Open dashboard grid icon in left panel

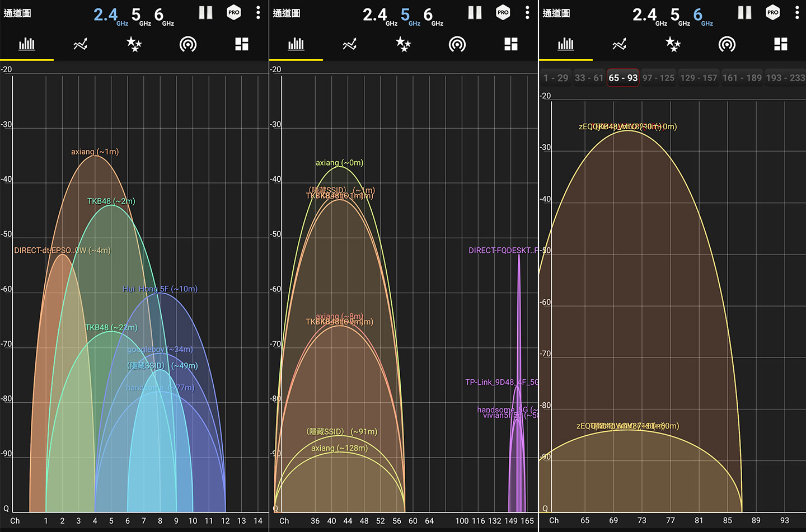click(242, 44)
